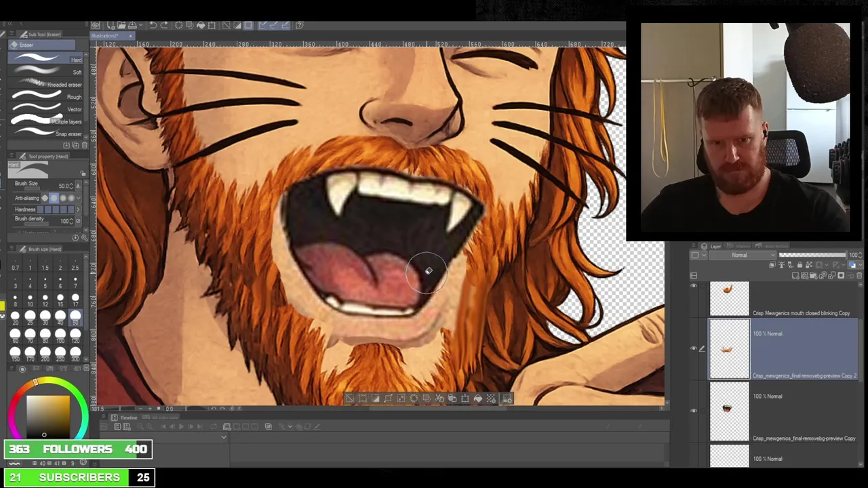Open the Clip Studio support help icon

coord(299,25)
